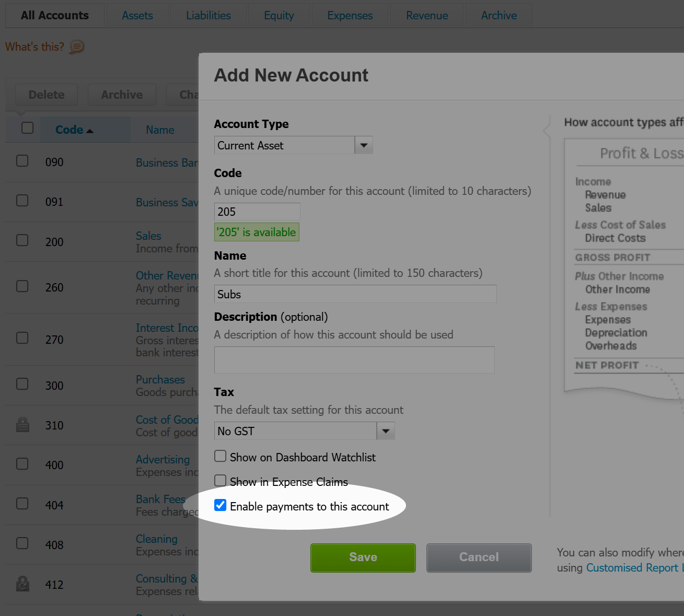Open the Bank Fees account link
Viewport: 684px width, 616px height.
tap(160, 499)
